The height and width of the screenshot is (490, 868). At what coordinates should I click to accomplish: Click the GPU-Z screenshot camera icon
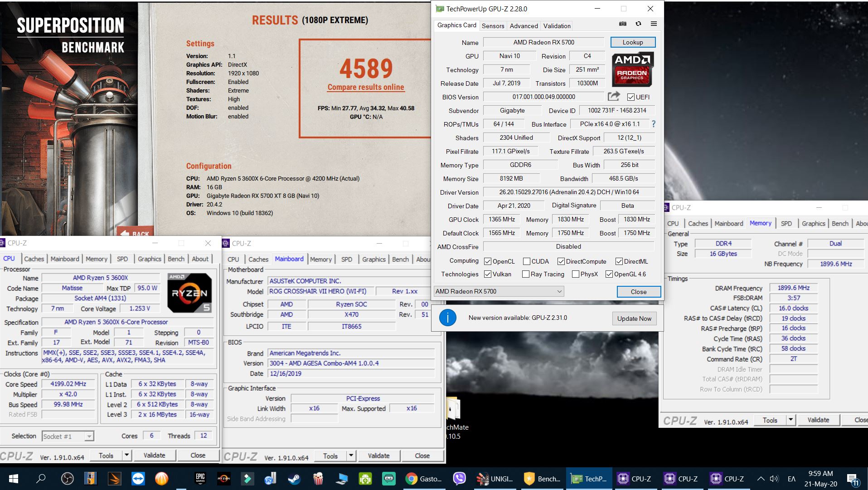click(x=623, y=24)
